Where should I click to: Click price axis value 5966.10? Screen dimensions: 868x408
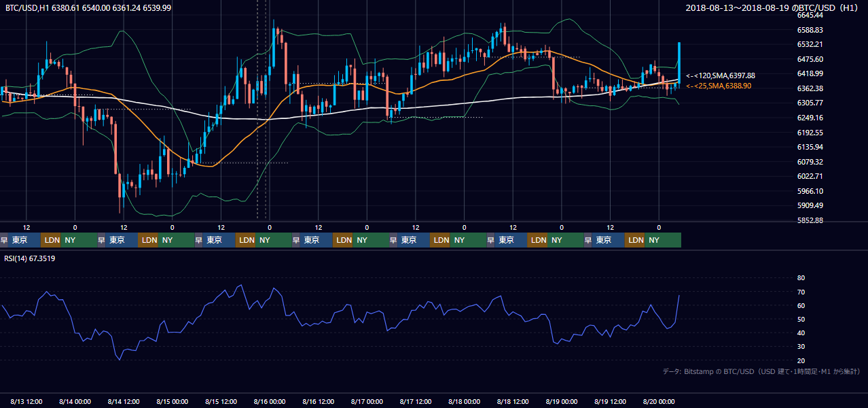coord(810,191)
